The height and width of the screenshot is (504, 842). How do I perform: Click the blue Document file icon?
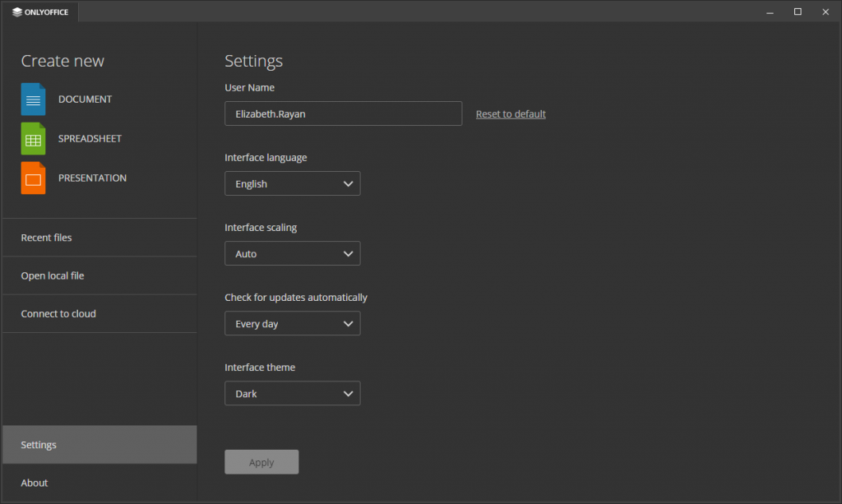(x=33, y=99)
